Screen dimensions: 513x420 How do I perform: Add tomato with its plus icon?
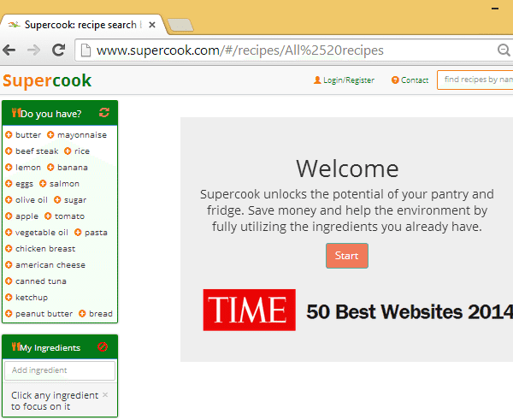pos(48,216)
